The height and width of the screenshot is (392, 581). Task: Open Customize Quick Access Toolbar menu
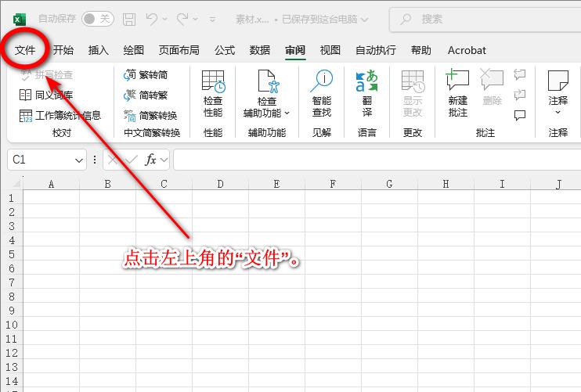point(212,19)
